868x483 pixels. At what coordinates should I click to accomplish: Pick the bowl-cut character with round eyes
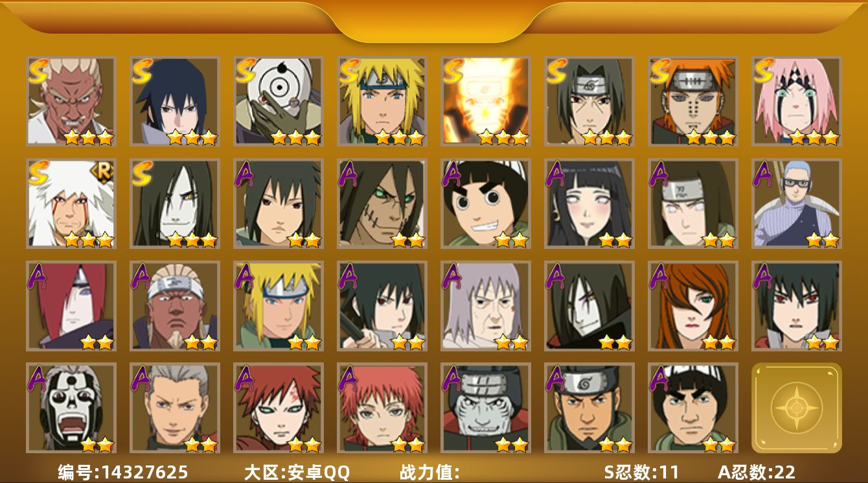(x=486, y=203)
